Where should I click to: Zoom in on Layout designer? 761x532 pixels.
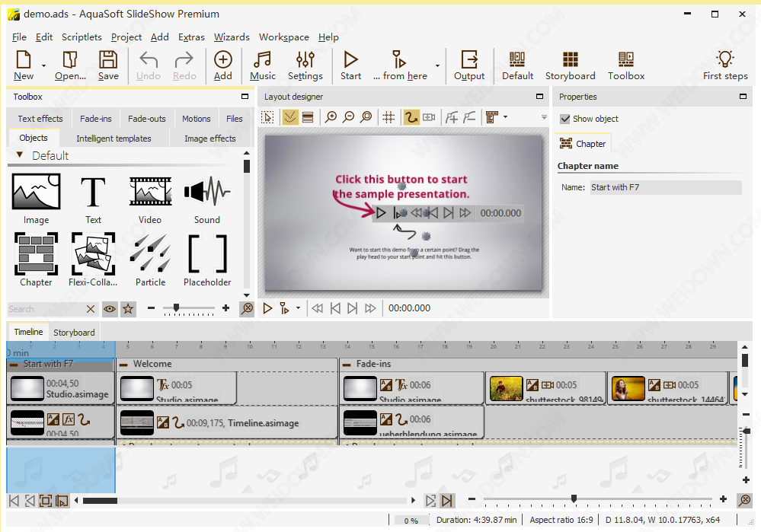pos(331,117)
